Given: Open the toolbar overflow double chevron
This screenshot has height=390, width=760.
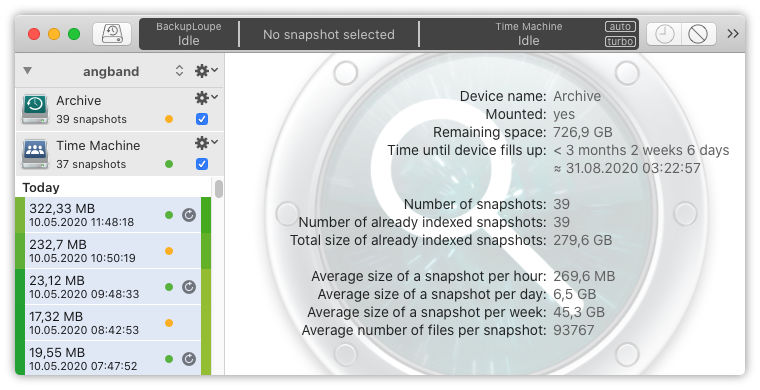Looking at the screenshot, I should (x=733, y=33).
